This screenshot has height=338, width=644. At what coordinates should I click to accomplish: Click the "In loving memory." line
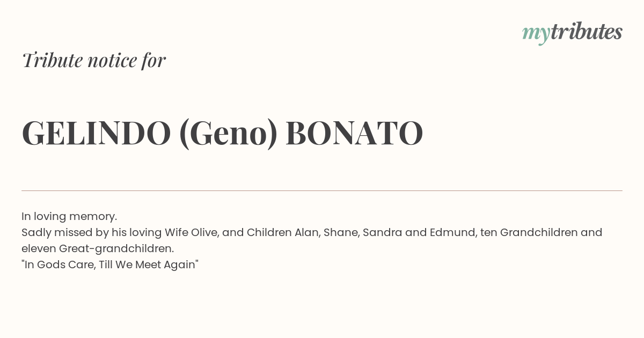pos(69,216)
